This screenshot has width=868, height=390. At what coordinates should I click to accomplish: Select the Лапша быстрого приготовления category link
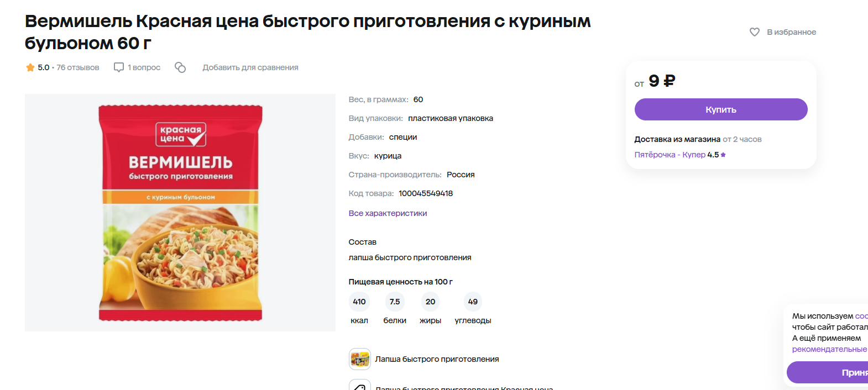(437, 359)
